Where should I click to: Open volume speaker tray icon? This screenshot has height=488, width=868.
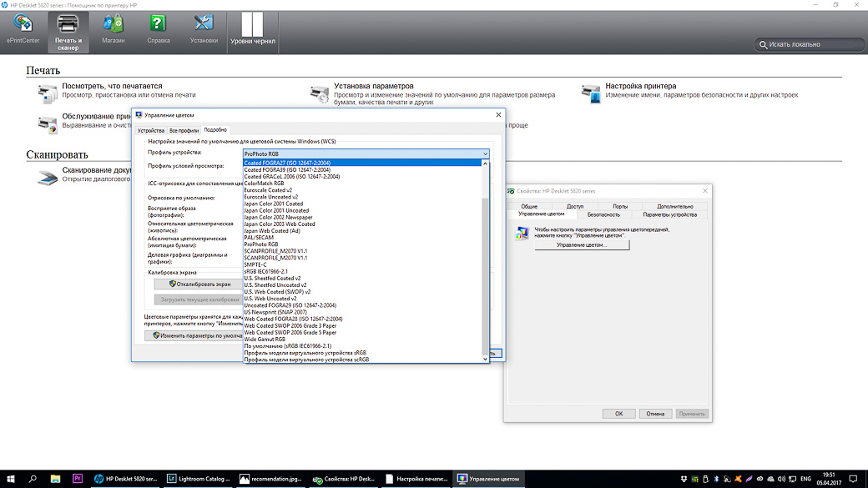pos(781,479)
